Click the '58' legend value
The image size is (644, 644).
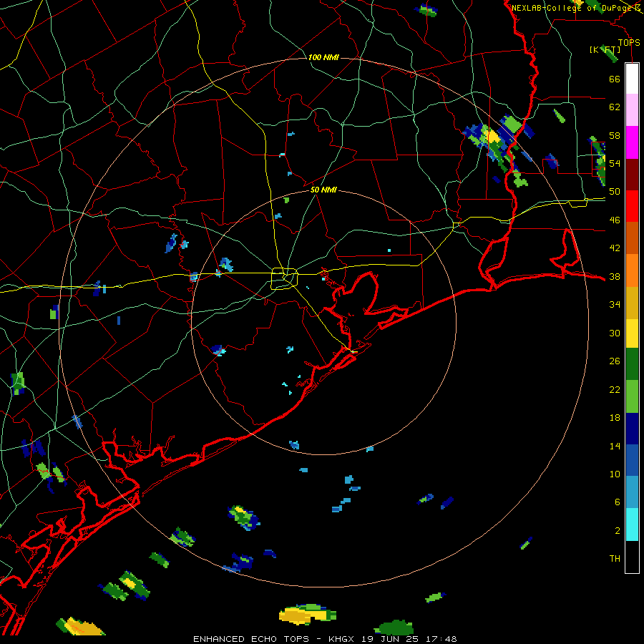(x=615, y=135)
